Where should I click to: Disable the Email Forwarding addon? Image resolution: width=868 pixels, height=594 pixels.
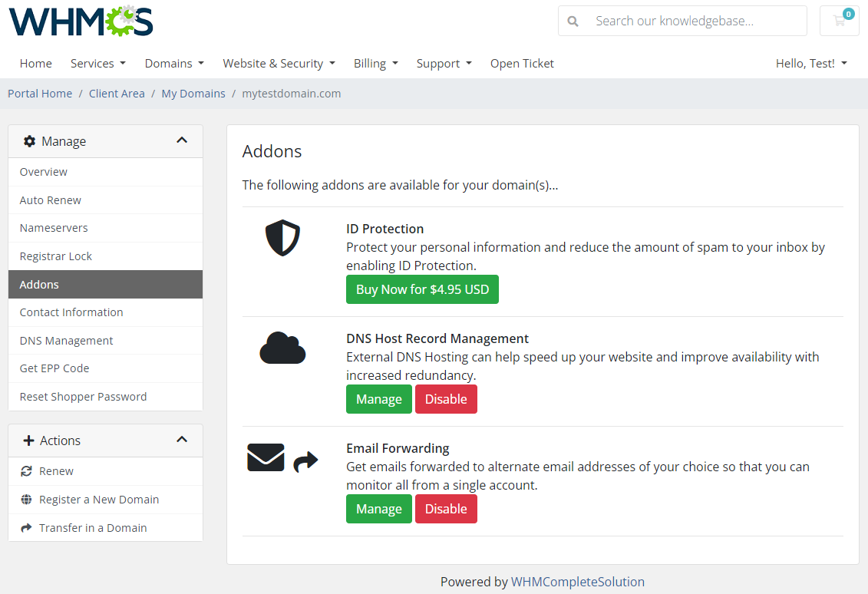(x=446, y=508)
